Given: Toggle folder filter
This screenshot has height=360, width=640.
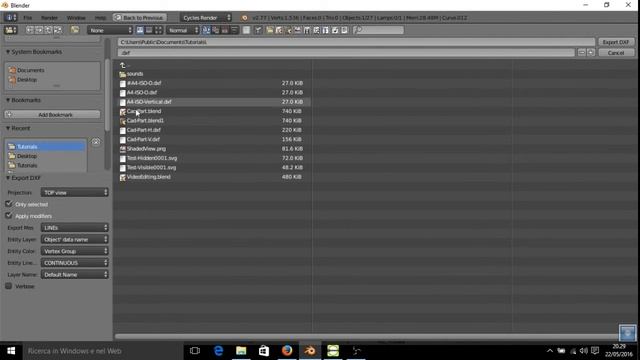Looking at the screenshot, I should tap(270, 30).
